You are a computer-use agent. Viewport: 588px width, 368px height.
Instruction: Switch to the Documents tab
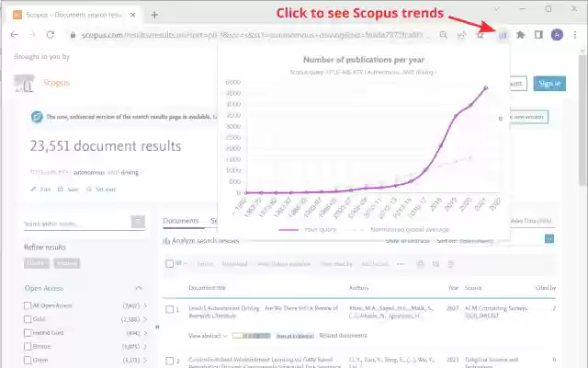click(x=181, y=221)
